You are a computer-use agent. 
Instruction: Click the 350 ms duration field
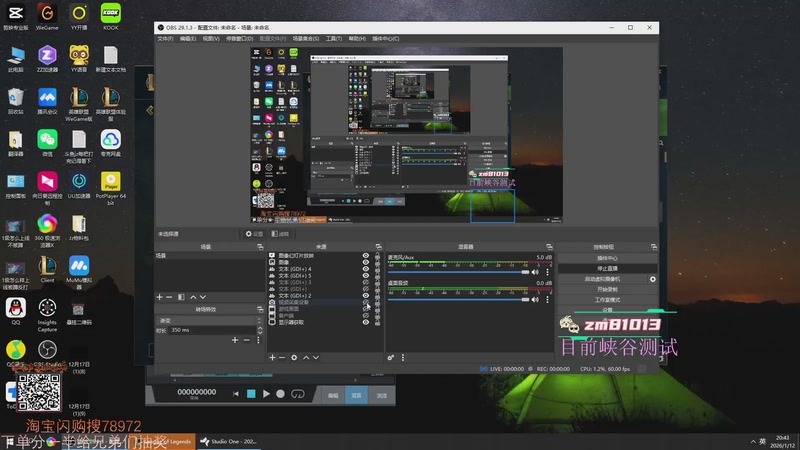(213, 331)
